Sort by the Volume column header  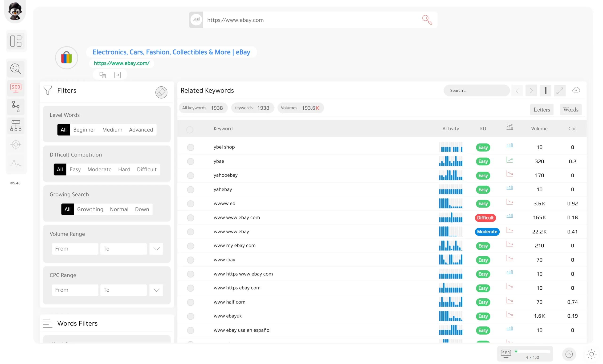tap(539, 128)
